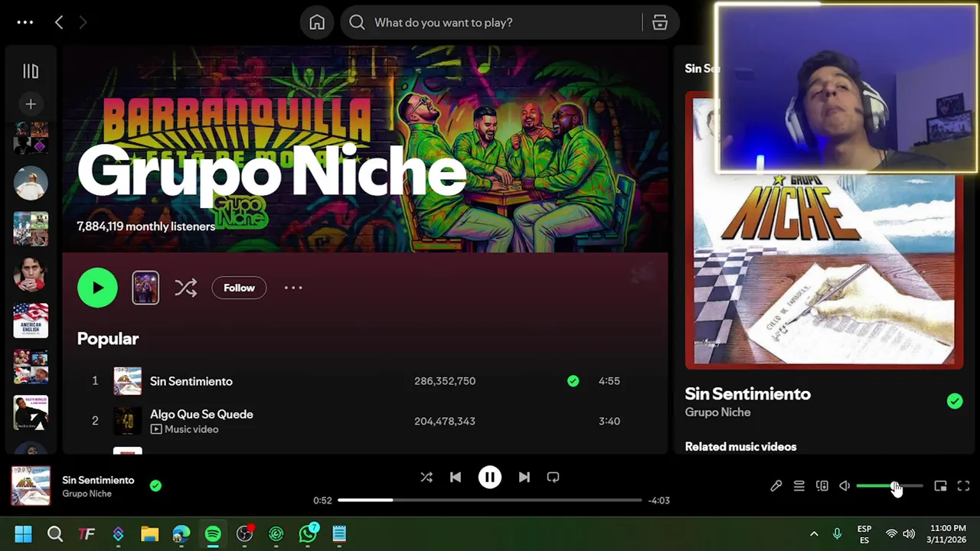Open the Browse icon in search bar

tap(660, 22)
